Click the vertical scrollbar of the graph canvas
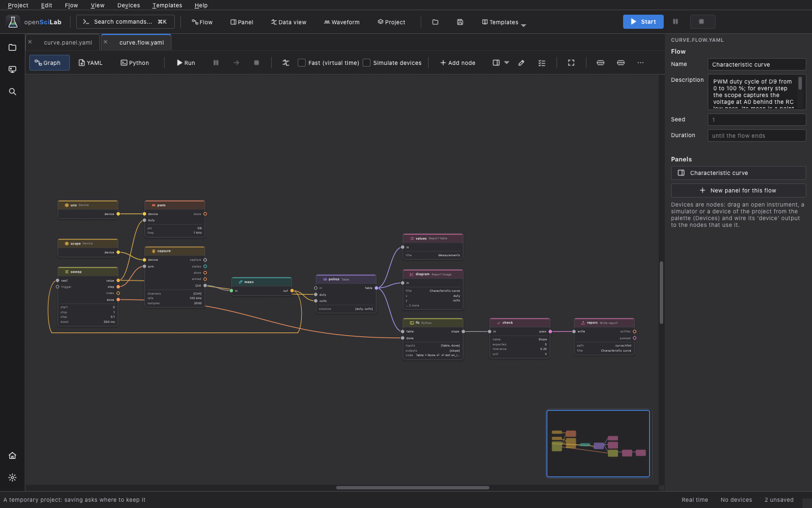This screenshot has width=812, height=508. click(x=661, y=292)
